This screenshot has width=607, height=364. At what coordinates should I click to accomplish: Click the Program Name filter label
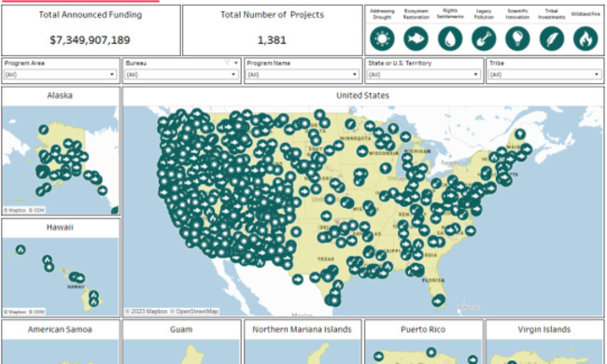(269, 63)
